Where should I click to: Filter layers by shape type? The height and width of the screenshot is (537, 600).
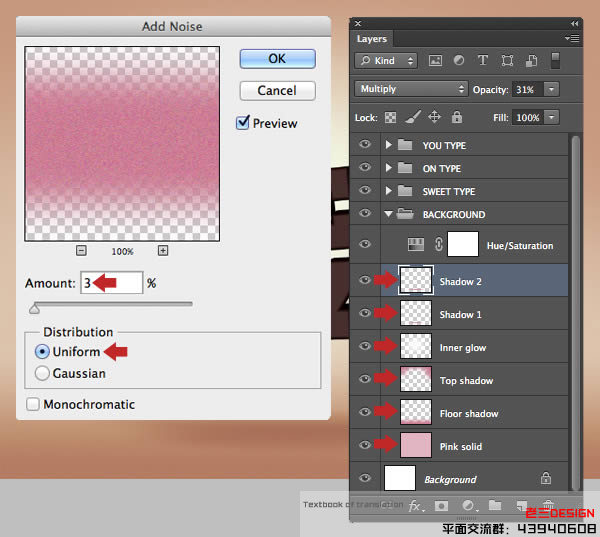pyautogui.click(x=508, y=60)
